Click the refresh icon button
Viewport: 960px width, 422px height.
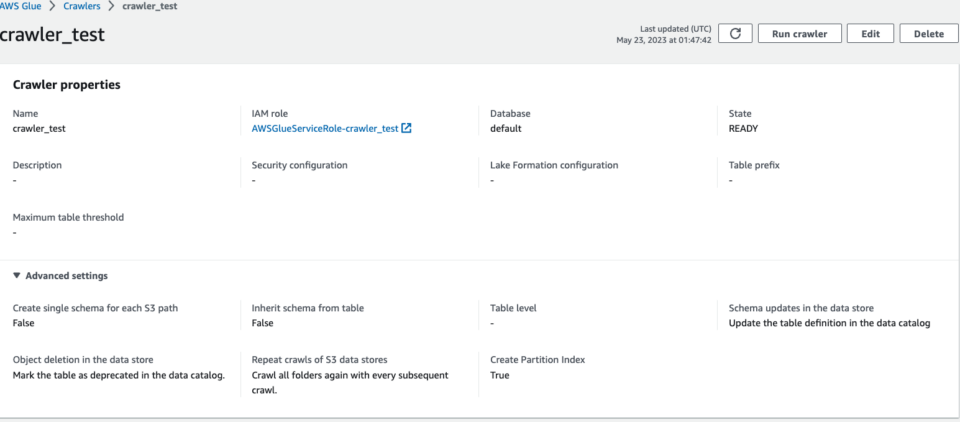tap(735, 34)
